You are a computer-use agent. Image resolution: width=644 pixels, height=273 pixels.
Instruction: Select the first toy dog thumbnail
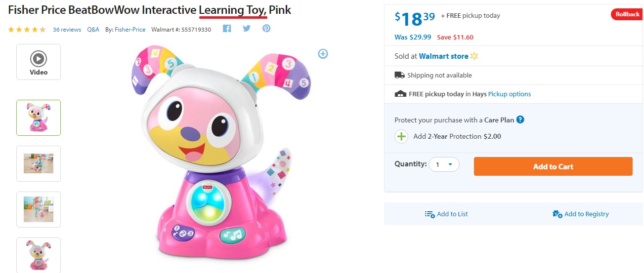pos(39,117)
